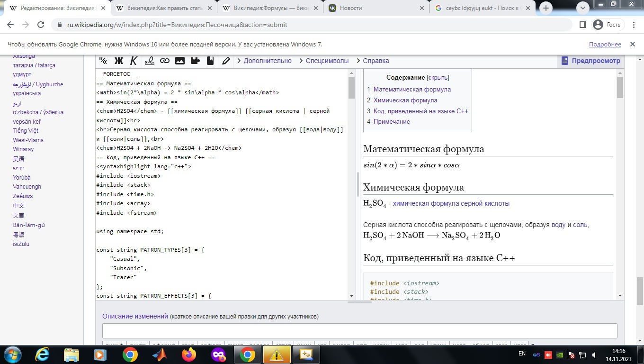The image size is (644, 364).
Task: Open a new browser tab
Action: (x=546, y=8)
